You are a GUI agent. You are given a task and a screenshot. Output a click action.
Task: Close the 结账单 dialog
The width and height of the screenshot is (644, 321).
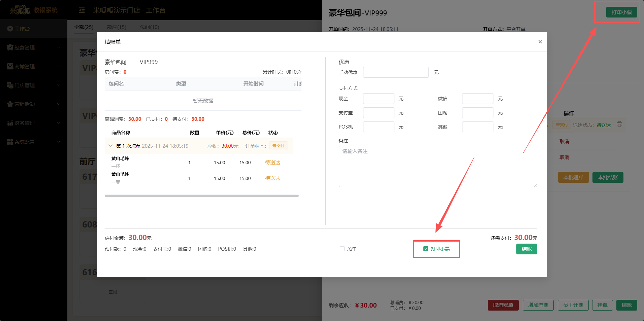click(540, 42)
